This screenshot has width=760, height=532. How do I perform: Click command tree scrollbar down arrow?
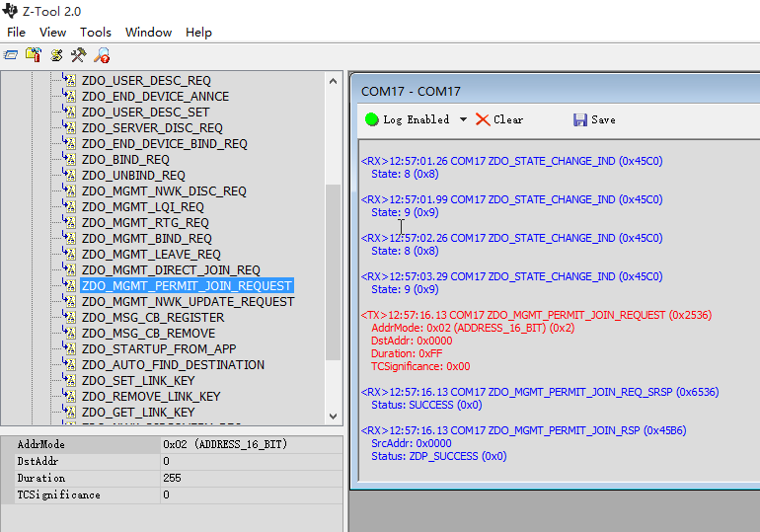pyautogui.click(x=333, y=417)
